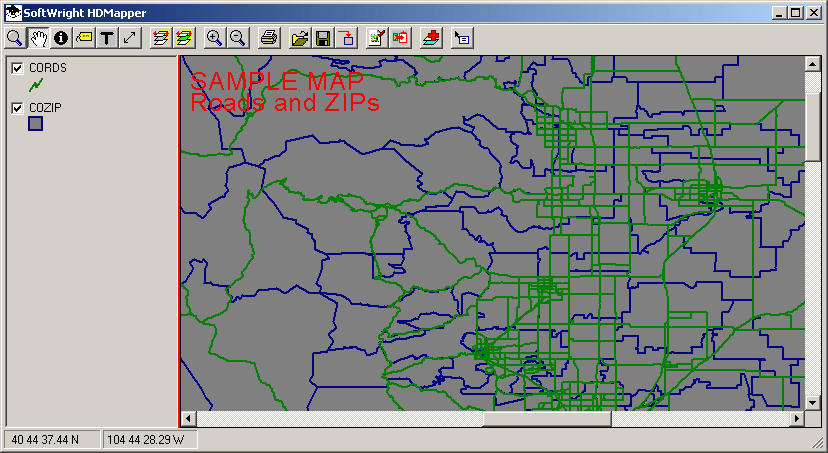The width and height of the screenshot is (828, 453).
Task: Click the SAMPLE MAP red title text
Action: (x=277, y=81)
